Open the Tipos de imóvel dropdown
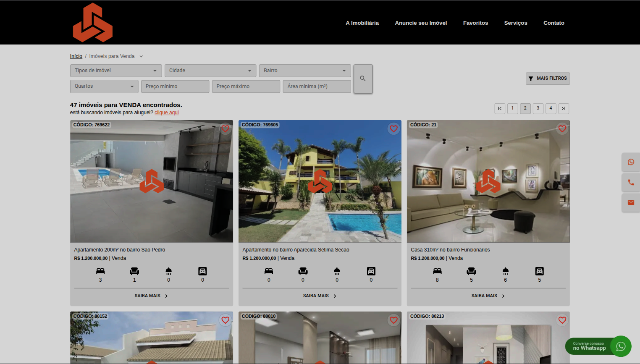Viewport: 640px width, 364px height. (115, 71)
